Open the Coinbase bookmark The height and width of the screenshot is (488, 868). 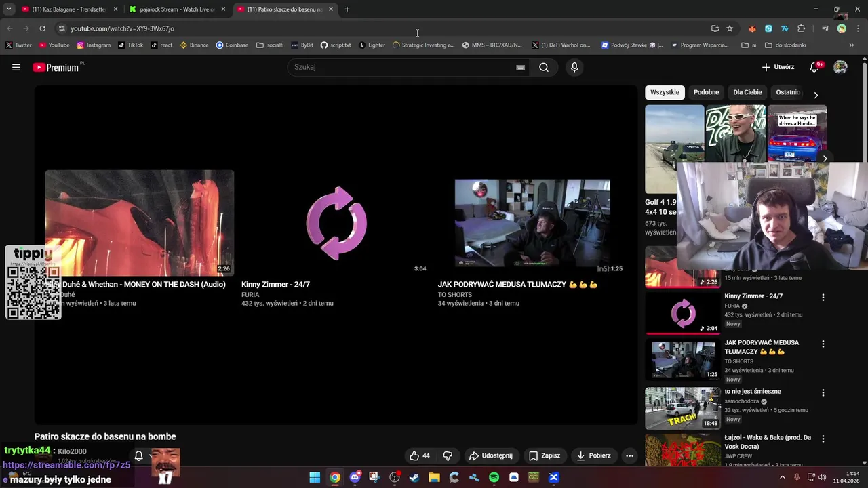click(232, 45)
